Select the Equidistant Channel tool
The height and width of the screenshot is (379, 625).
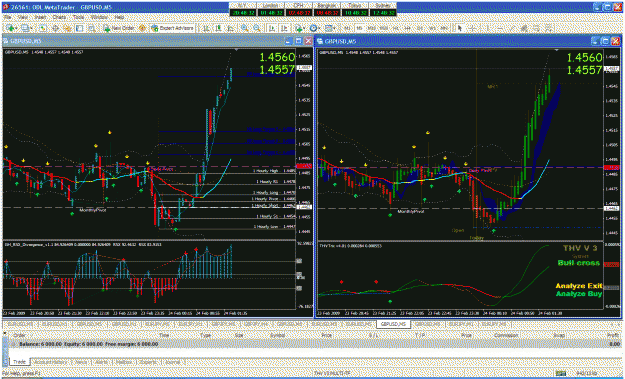(x=524, y=28)
